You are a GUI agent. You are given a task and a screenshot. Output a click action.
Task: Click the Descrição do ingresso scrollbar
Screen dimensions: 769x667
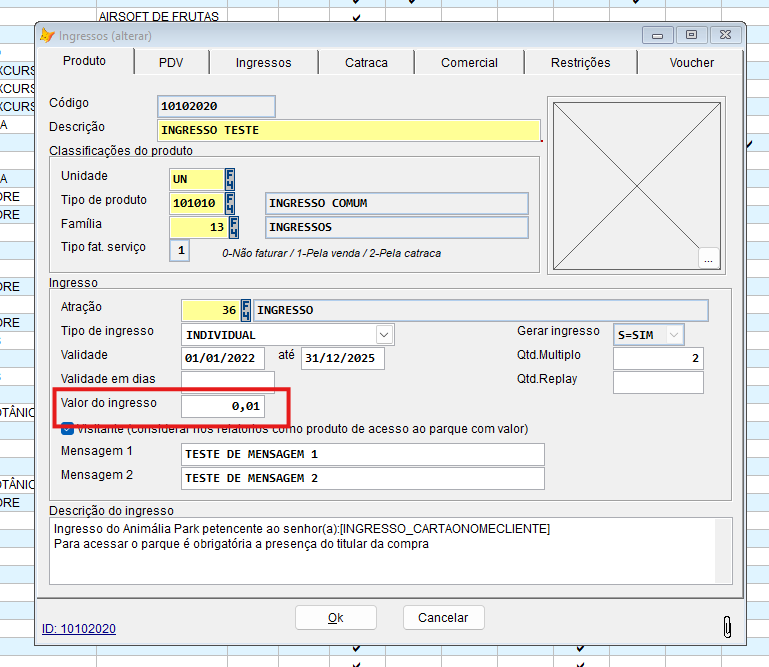click(723, 550)
